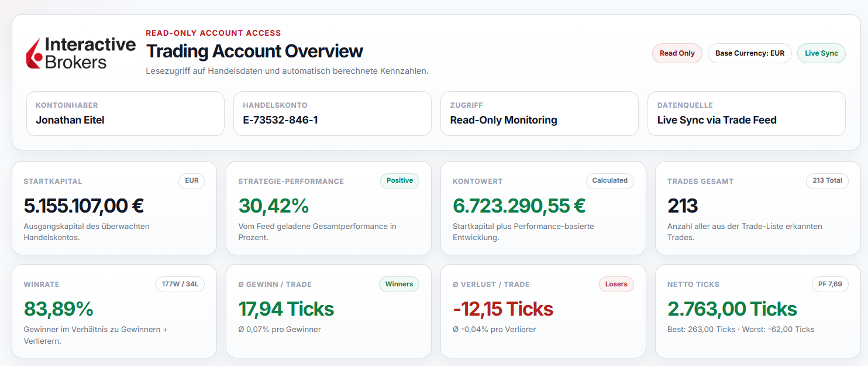The width and height of the screenshot is (868, 366).
Task: Click the READ-ONLY ACCOUNT ACCESS label
Action: pos(213,33)
